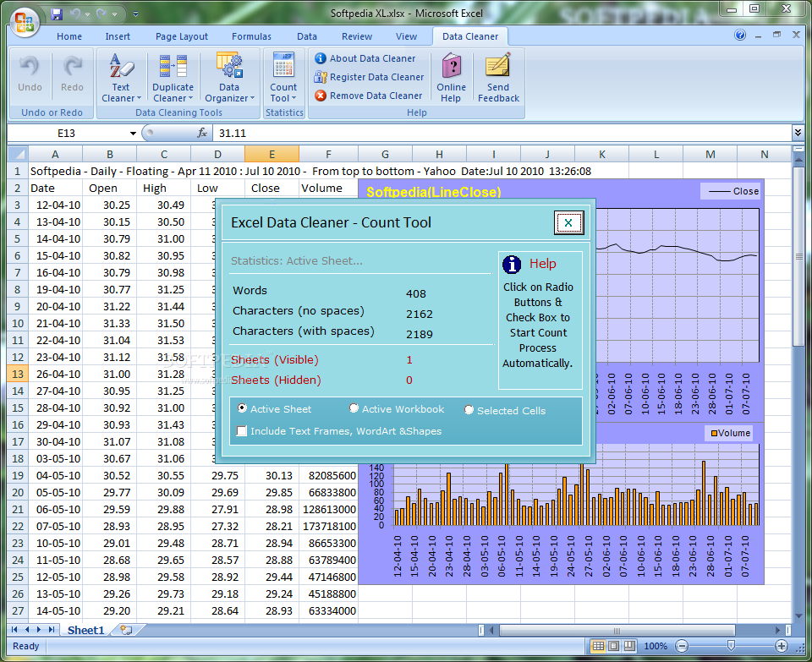Viewport: 812px width, 662px height.
Task: Select cell containing 173718100
Action: point(328,527)
